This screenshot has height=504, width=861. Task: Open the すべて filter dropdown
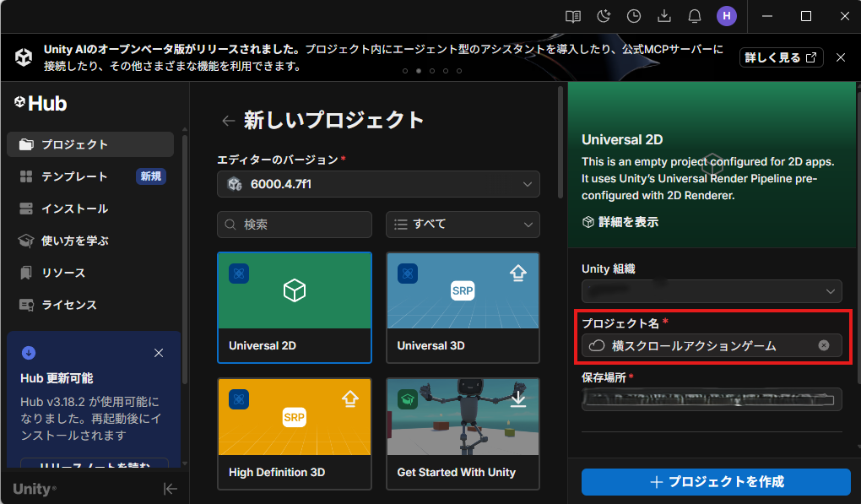463,225
